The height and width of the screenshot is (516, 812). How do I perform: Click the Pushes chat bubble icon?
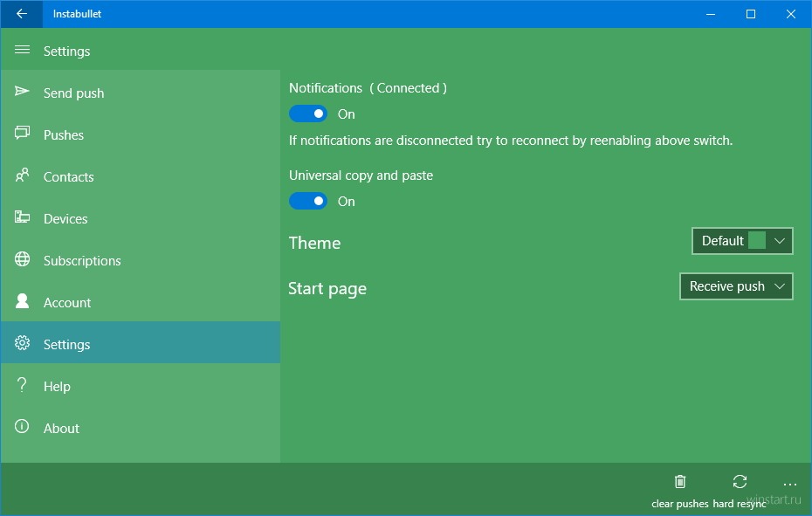[22, 133]
